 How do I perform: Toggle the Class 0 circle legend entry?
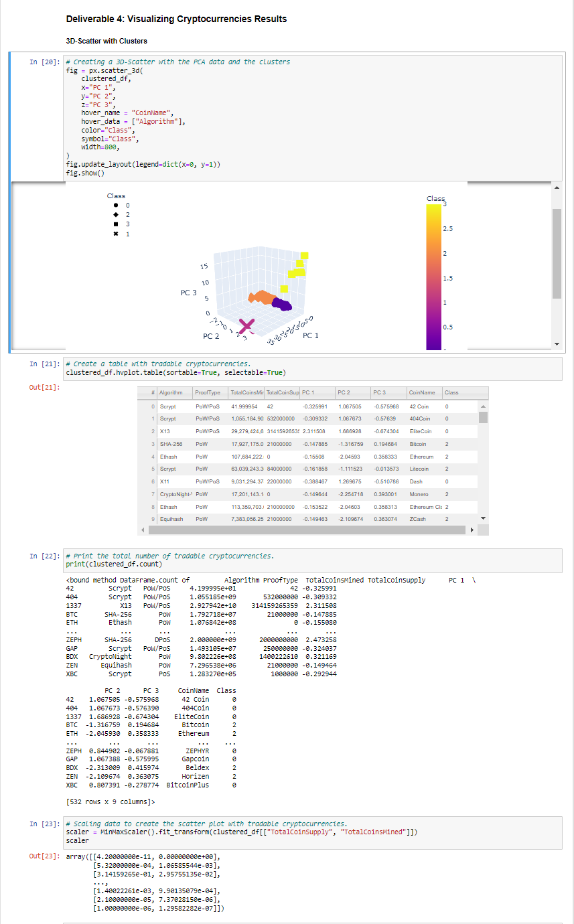[x=119, y=205]
